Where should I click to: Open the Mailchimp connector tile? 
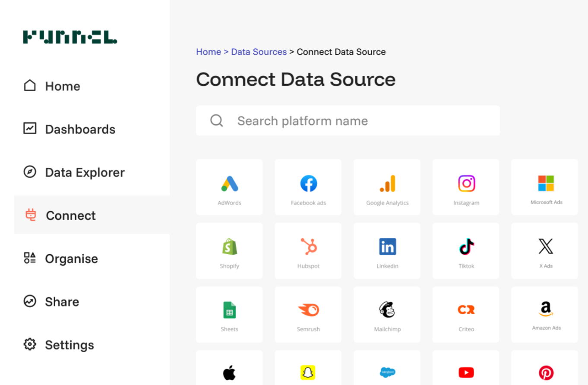tap(387, 314)
